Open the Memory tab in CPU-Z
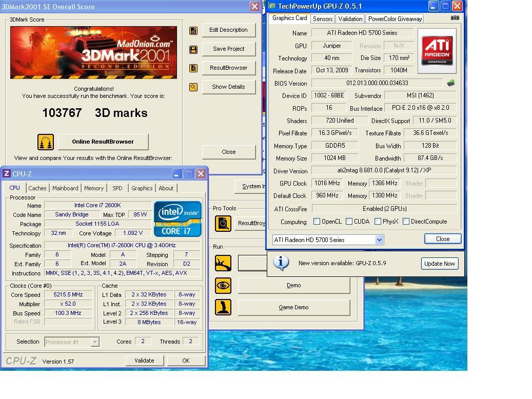Viewport: 532px width, 399px height. 94,188
